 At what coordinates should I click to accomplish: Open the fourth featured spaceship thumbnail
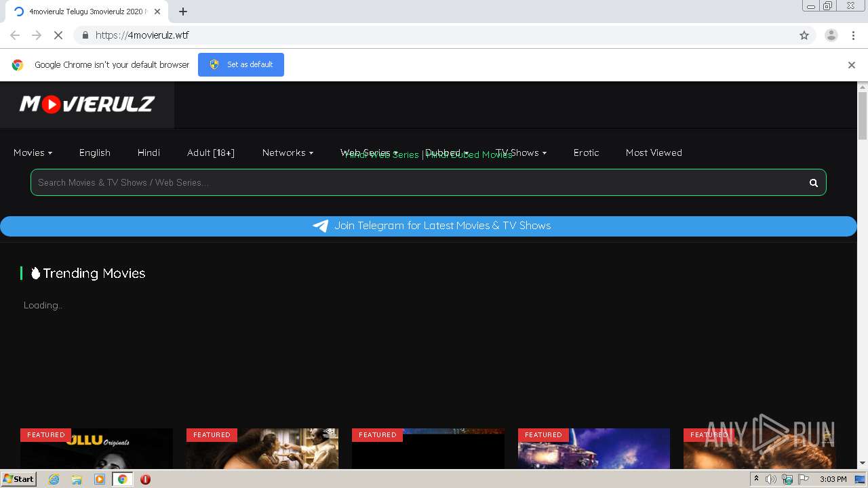coord(594,448)
